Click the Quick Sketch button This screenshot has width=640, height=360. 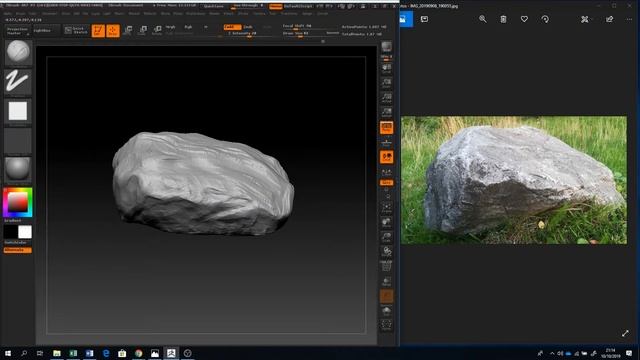point(76,31)
